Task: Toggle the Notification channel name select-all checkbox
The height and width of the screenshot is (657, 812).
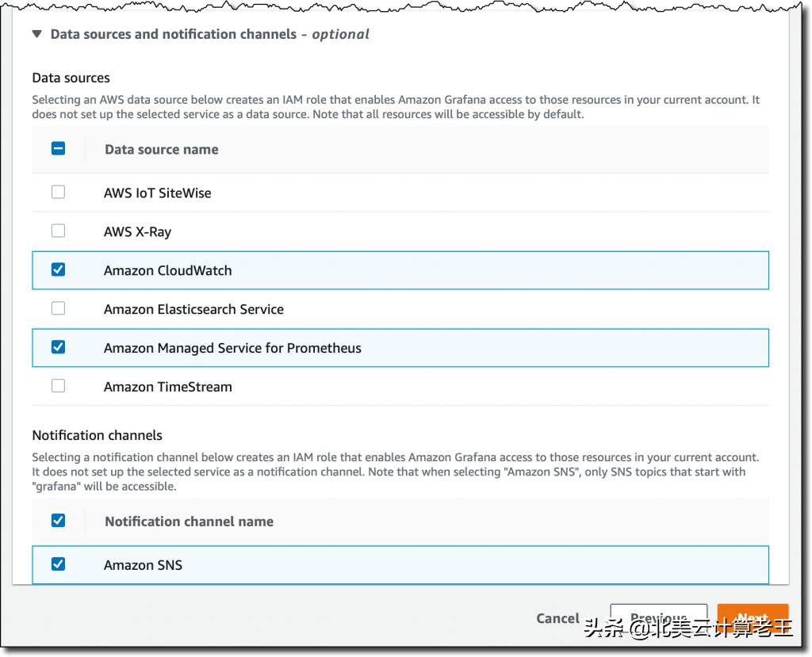Action: click(58, 521)
